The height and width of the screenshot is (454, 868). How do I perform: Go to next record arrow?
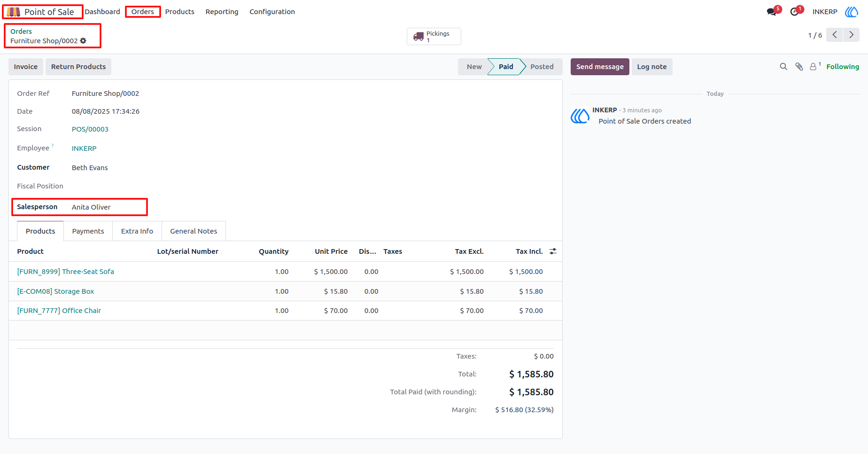[x=851, y=35]
